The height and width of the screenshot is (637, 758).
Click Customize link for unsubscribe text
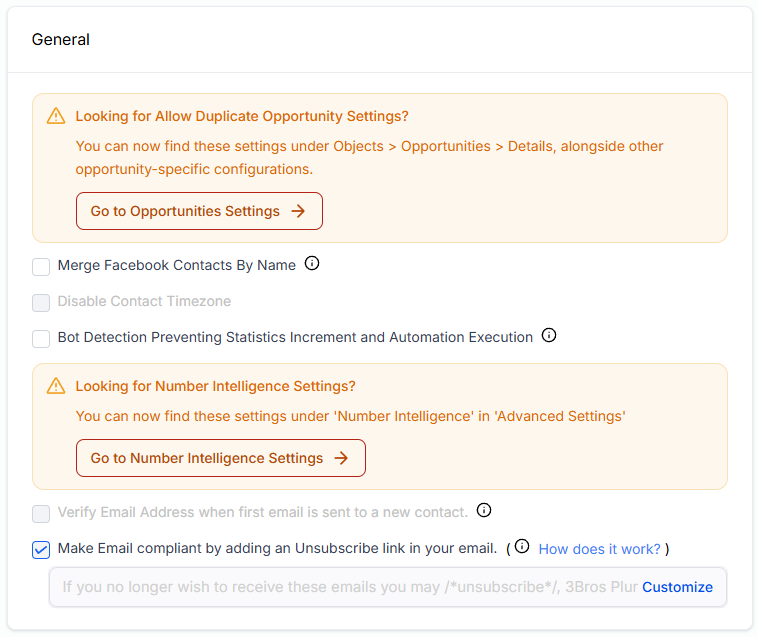[x=677, y=587]
